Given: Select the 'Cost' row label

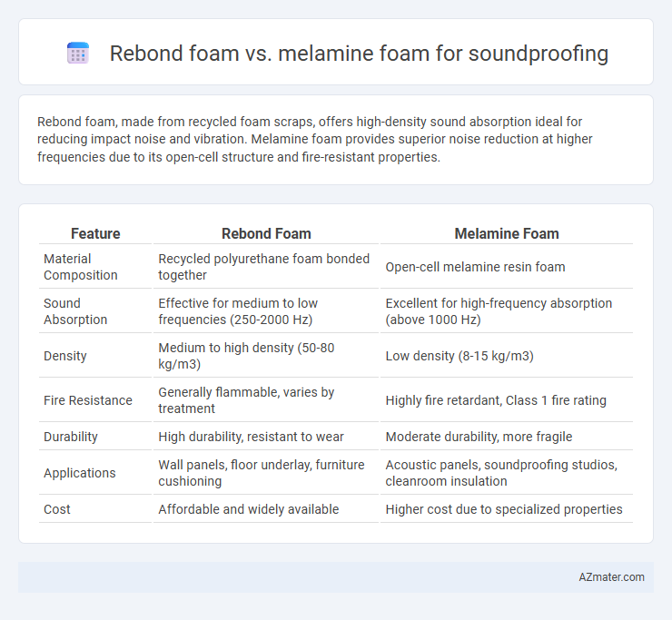Looking at the screenshot, I should [57, 509].
